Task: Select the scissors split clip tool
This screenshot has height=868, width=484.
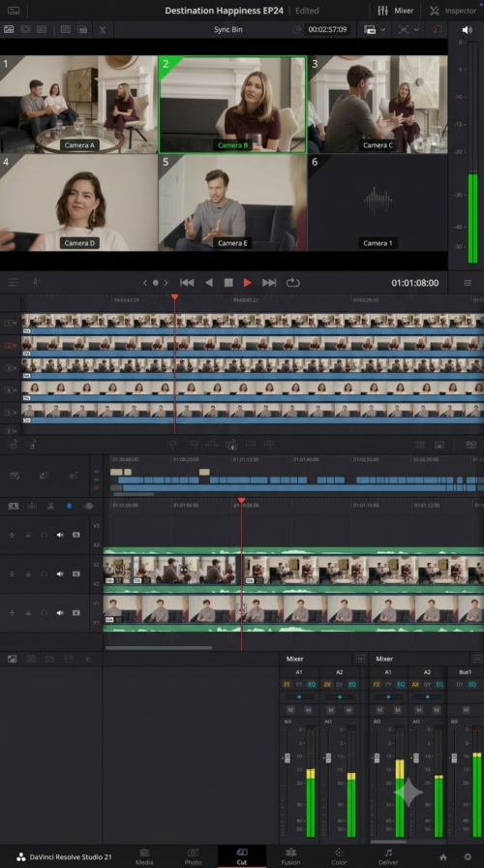Action: 50,506
